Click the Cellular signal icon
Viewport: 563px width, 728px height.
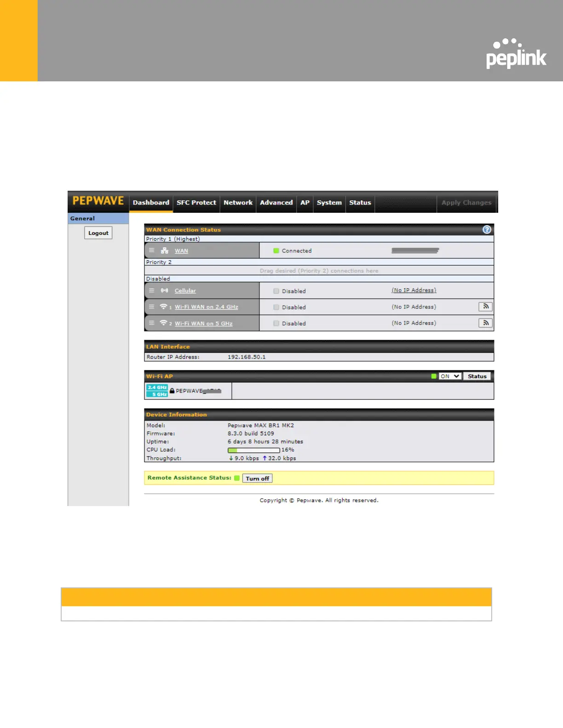point(164,290)
